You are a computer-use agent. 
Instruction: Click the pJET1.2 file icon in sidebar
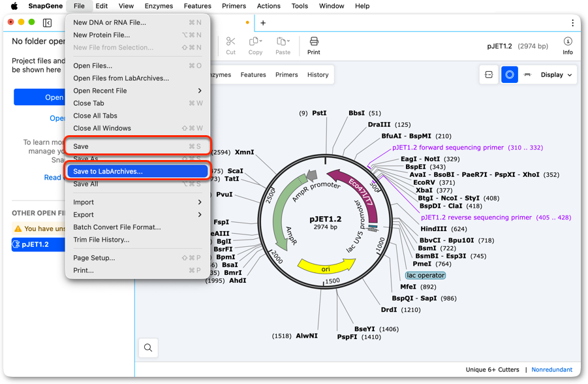point(16,244)
